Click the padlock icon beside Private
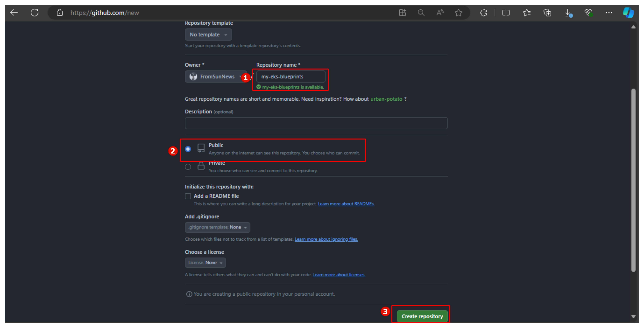 pyautogui.click(x=201, y=166)
